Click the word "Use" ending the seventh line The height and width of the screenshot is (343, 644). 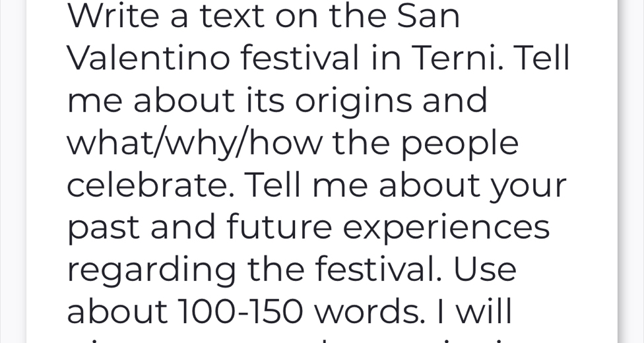coord(485,270)
